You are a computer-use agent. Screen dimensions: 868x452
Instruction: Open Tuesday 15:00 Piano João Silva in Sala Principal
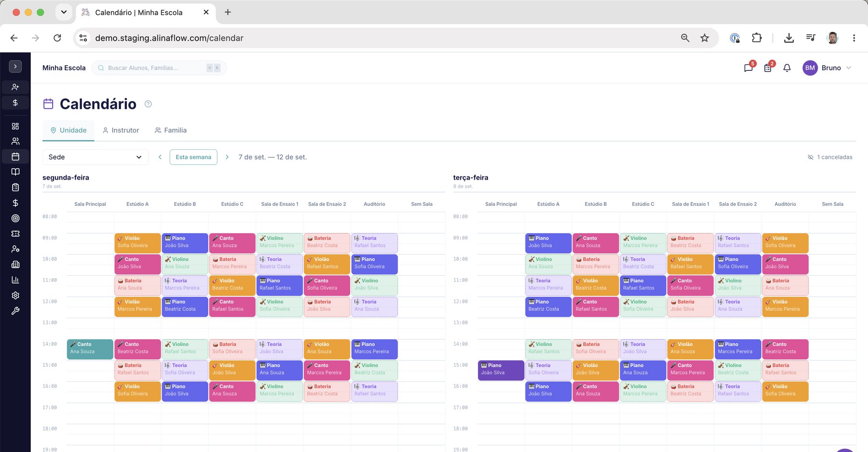[501, 371]
